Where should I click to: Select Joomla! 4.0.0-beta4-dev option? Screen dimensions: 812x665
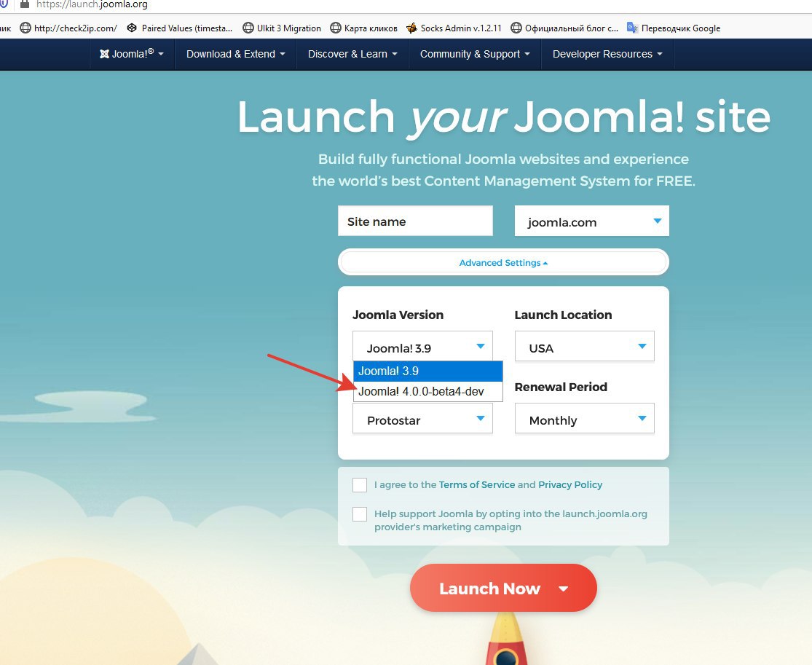(x=427, y=392)
